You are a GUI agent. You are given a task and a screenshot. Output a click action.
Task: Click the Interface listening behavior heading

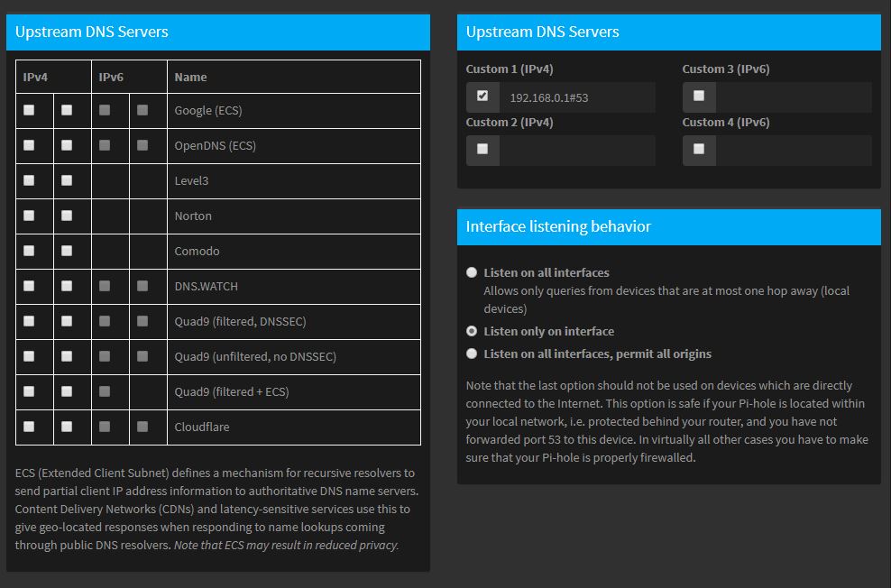(x=558, y=226)
